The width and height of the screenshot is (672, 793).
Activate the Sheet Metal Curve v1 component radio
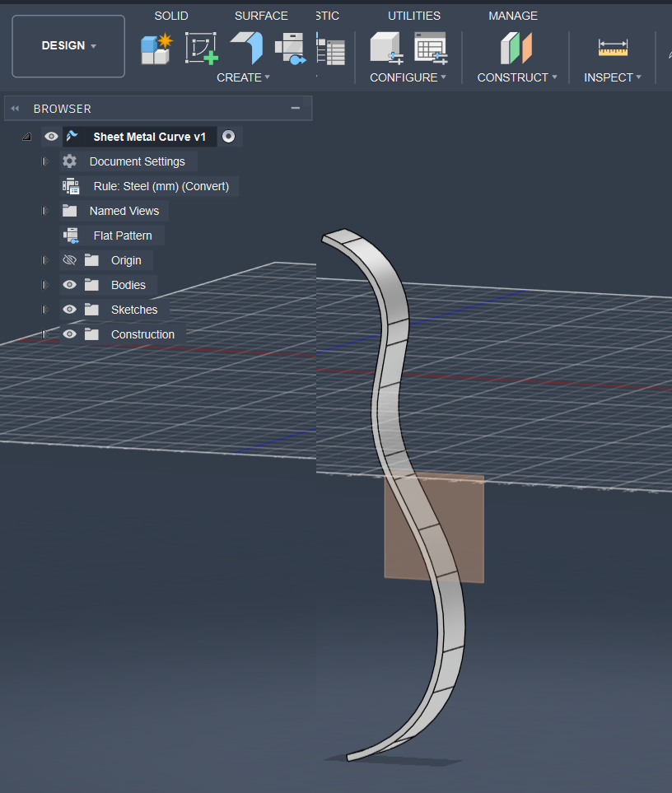point(228,137)
